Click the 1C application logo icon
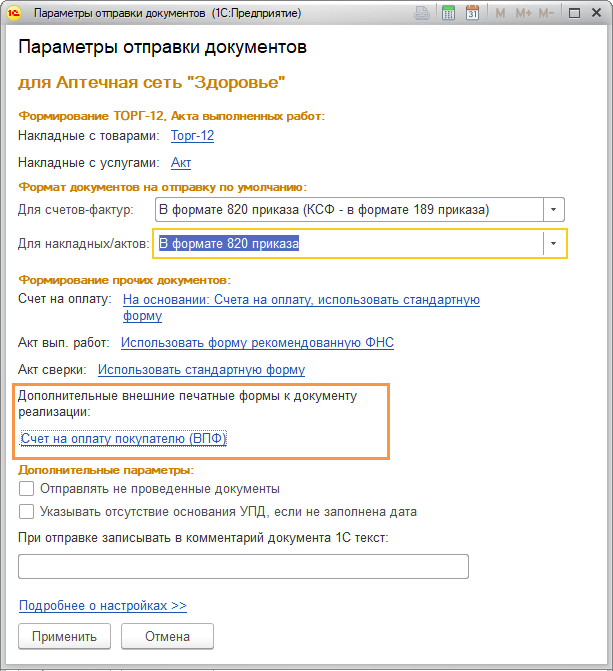 tap(13, 13)
